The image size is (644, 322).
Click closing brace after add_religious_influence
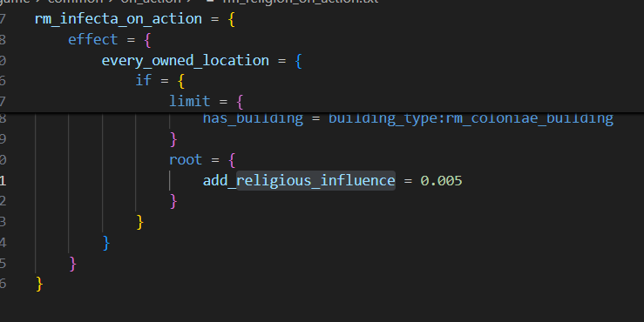pos(173,201)
